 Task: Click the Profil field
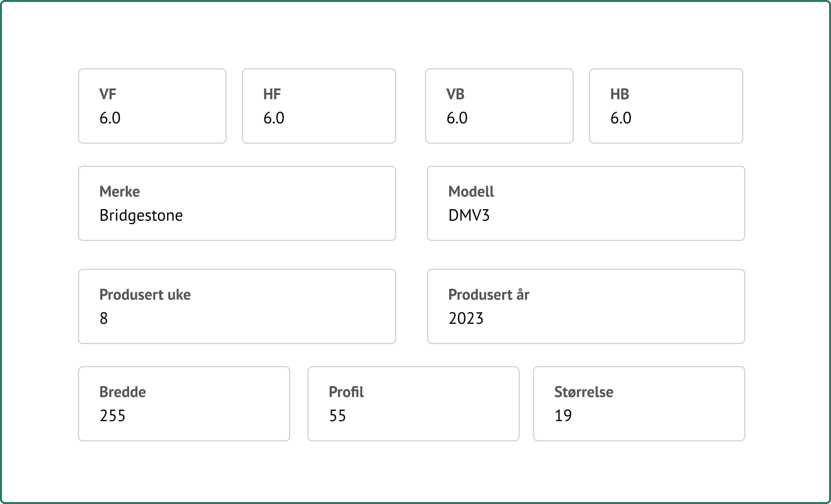point(413,403)
